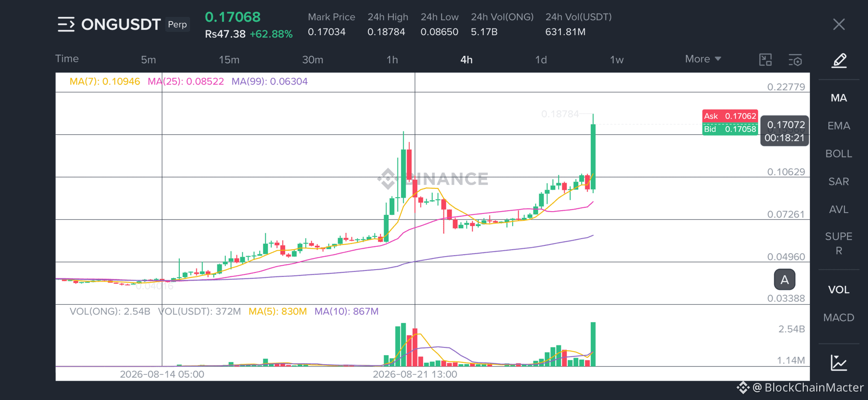The image size is (868, 400).
Task: Switch to the 5m interval
Action: pos(148,60)
